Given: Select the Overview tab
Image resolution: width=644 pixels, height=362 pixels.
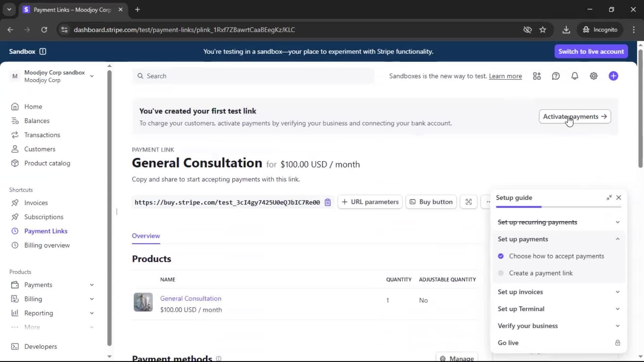Looking at the screenshot, I should pyautogui.click(x=146, y=236).
